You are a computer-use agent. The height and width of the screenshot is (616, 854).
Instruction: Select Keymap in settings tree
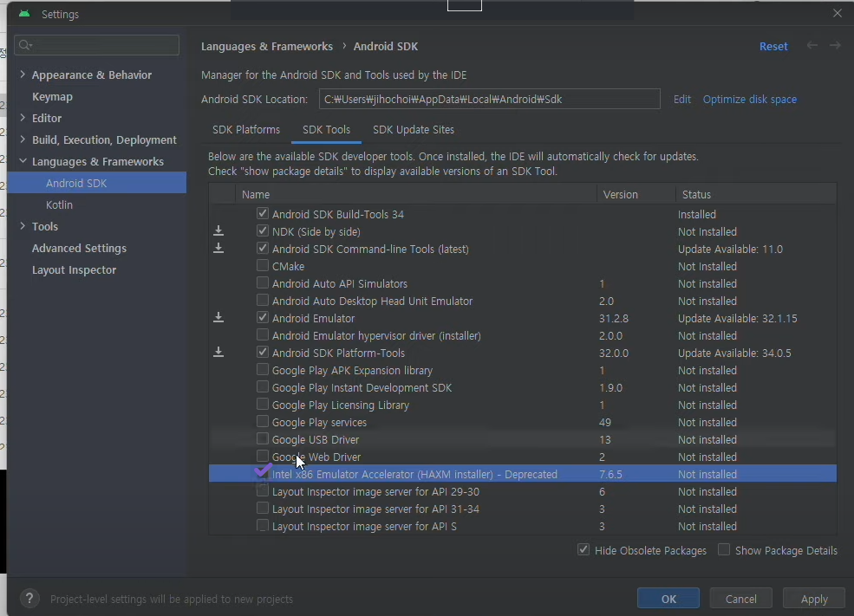52,96
